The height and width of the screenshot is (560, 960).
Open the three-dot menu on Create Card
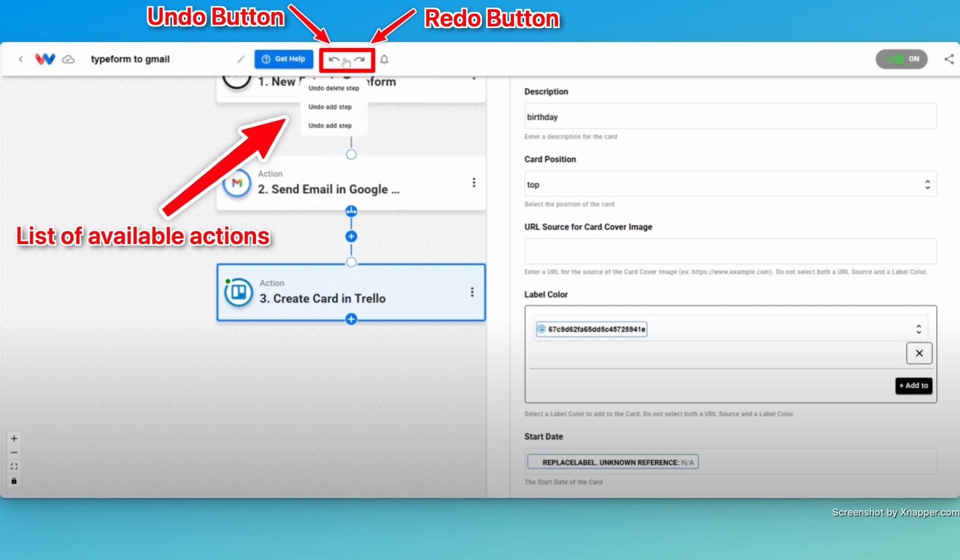(472, 291)
